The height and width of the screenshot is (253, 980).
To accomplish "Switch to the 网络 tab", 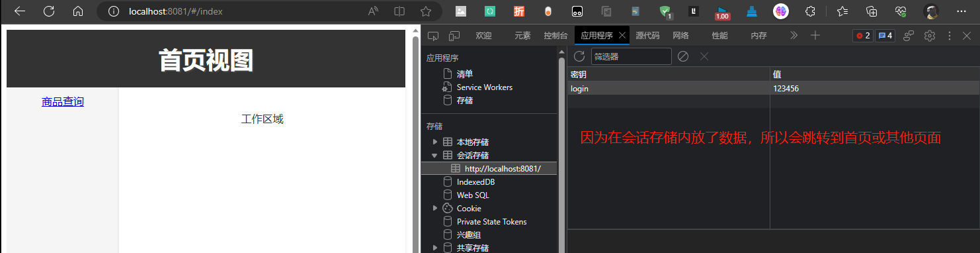I will 681,36.
